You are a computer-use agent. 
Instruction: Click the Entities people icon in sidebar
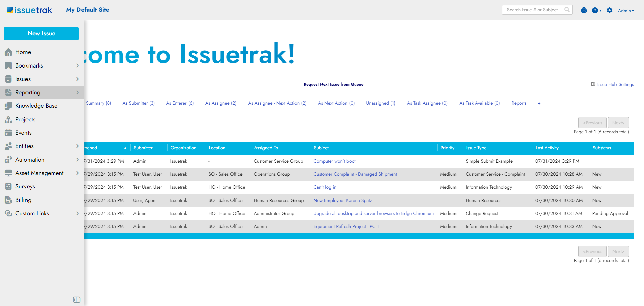[8, 146]
